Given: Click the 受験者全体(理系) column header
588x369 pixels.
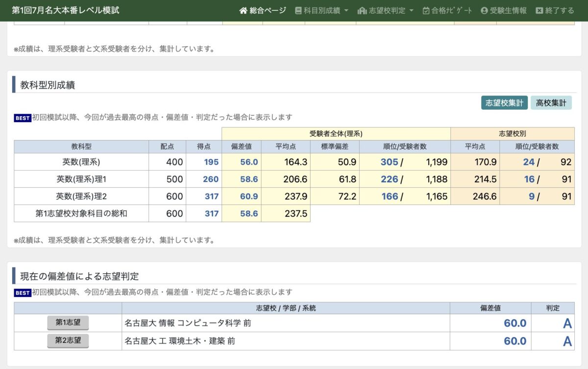Looking at the screenshot, I should [x=336, y=133].
